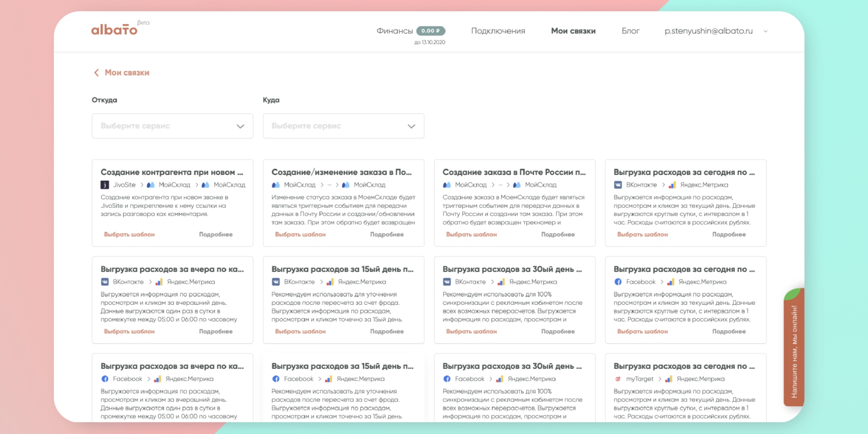Viewport: 868px width, 434px height.
Task: Click the p.stenyushin@albato.ru account email
Action: [x=709, y=31]
